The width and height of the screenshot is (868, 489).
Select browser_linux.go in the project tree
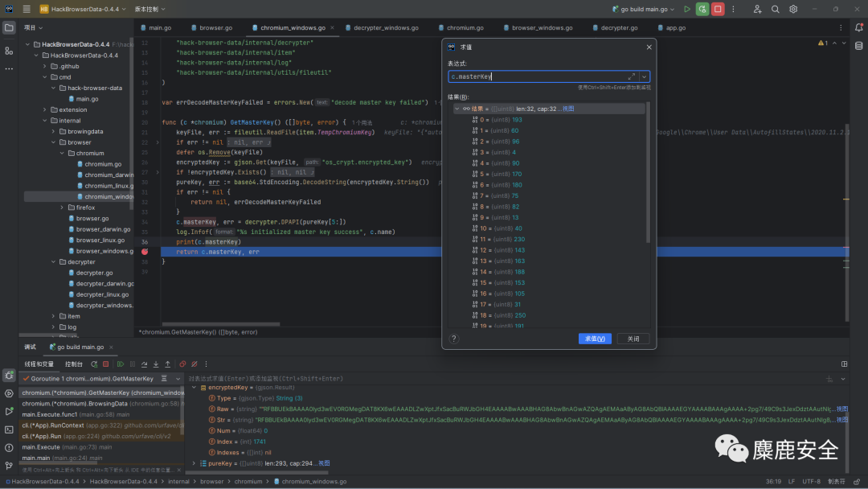click(x=100, y=240)
